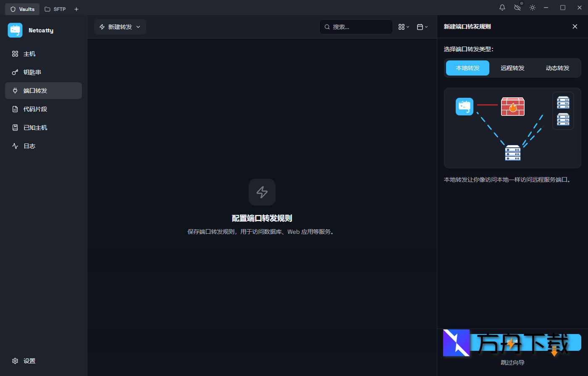
Task: Open the 主机 hosts section
Action: (x=29, y=54)
